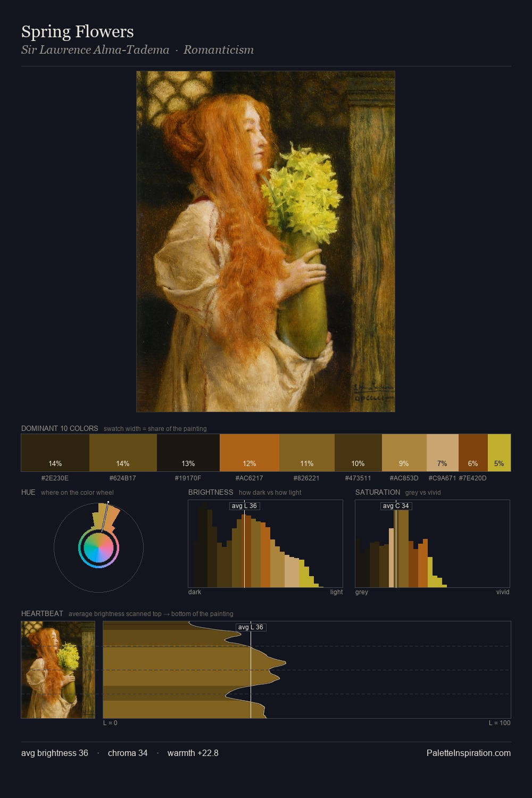The image size is (532, 798).
Task: Click the 'vivid' saturation axis label
Action: click(x=503, y=592)
